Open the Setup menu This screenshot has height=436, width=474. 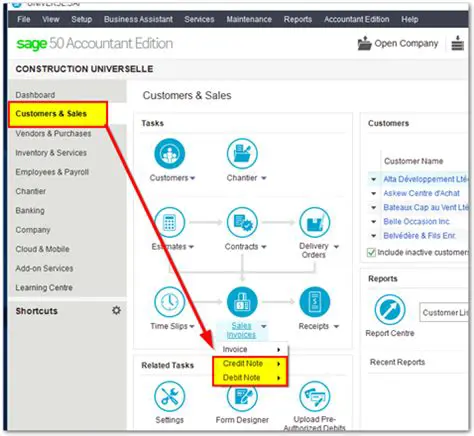tap(82, 19)
